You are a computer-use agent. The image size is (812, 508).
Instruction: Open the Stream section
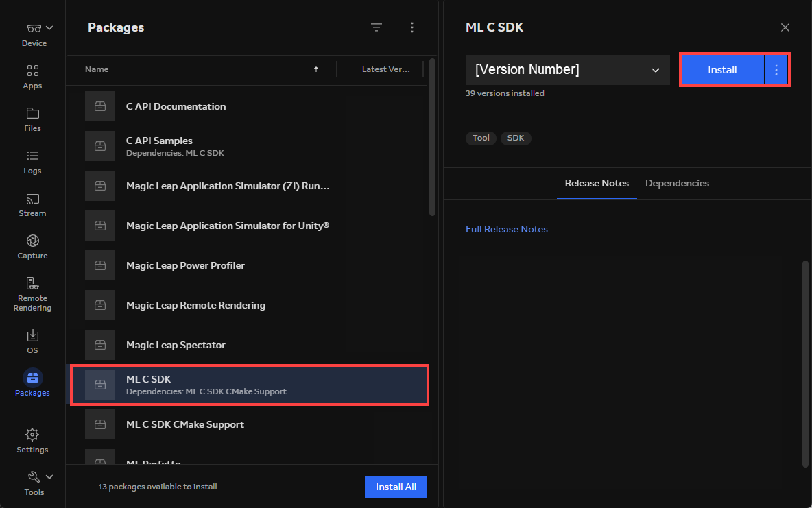pyautogui.click(x=32, y=204)
